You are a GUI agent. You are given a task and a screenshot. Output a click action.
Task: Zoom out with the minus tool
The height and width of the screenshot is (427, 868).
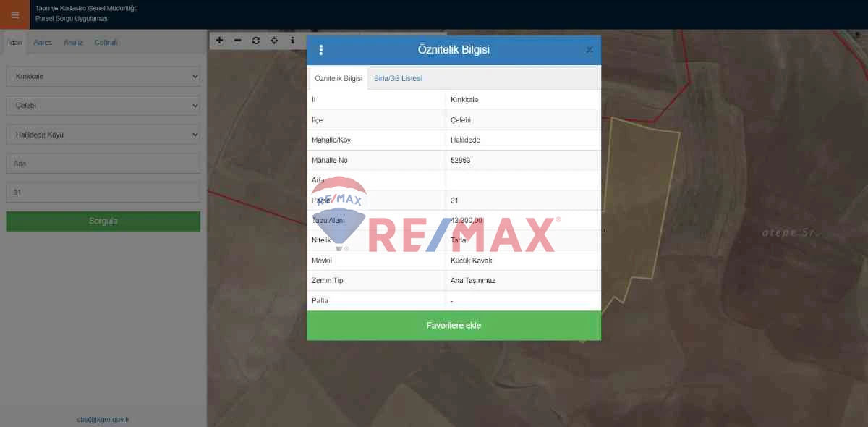[x=238, y=41]
